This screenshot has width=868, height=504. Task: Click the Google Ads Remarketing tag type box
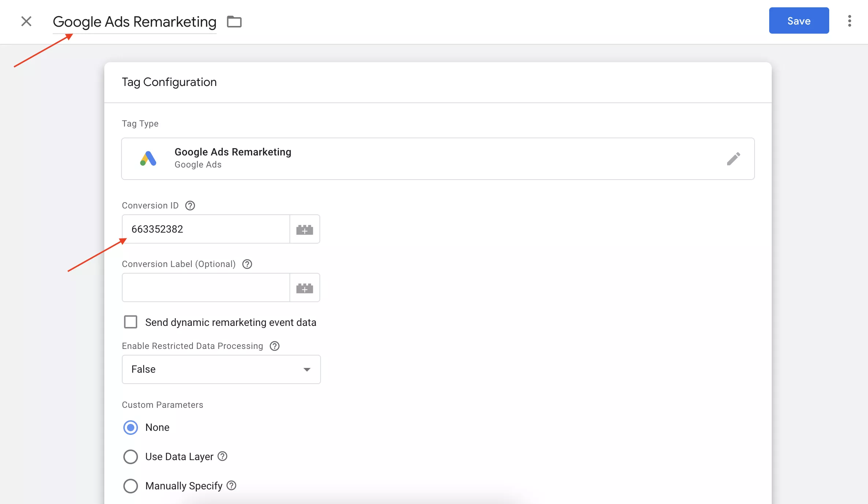[x=438, y=159]
